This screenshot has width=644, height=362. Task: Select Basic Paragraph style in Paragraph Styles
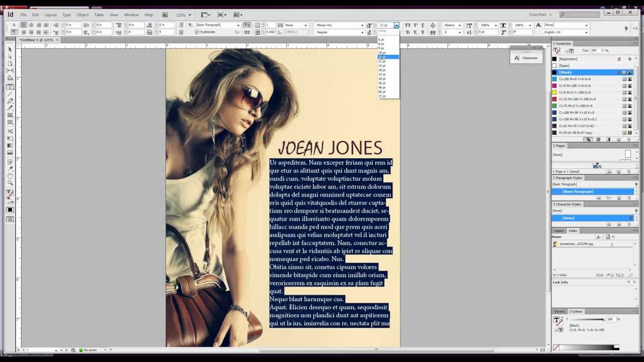click(593, 192)
